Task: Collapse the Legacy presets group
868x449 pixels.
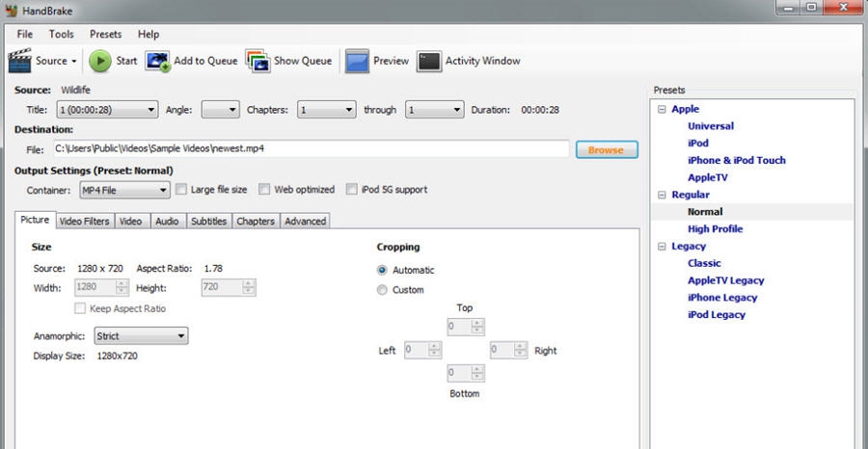Action: click(662, 247)
